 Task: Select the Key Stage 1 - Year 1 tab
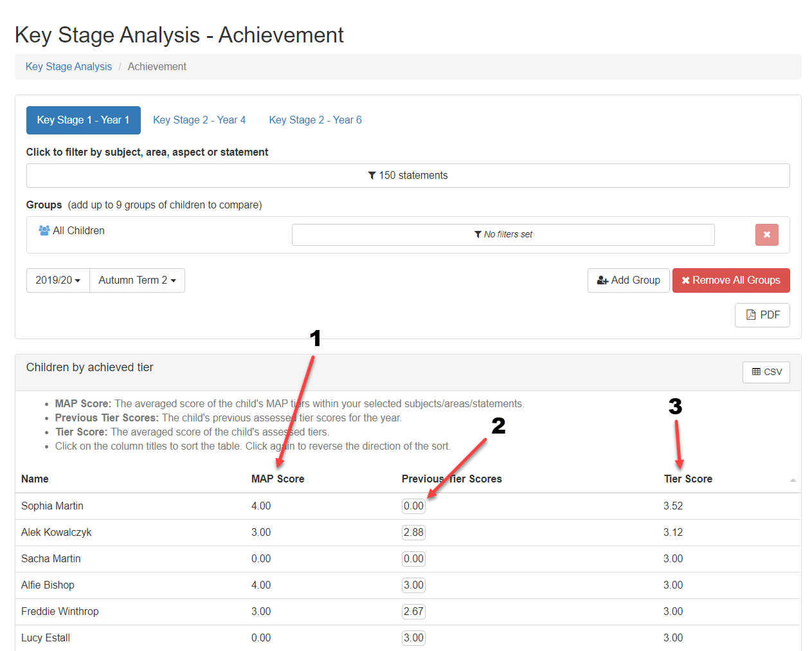[x=84, y=120]
